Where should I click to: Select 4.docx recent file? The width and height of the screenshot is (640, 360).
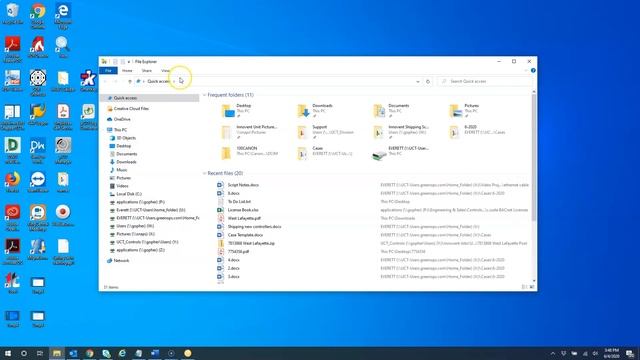pyautogui.click(x=233, y=260)
